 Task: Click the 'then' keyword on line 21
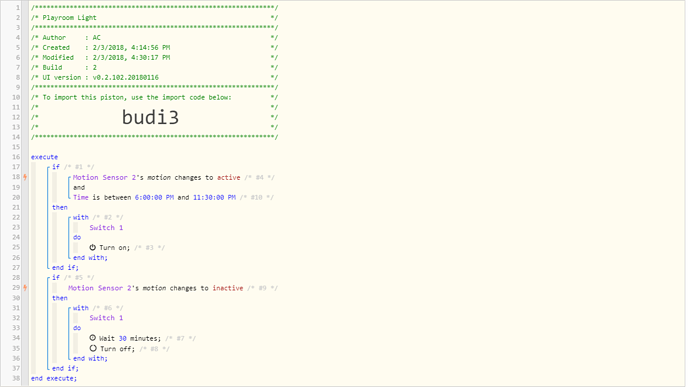point(60,207)
